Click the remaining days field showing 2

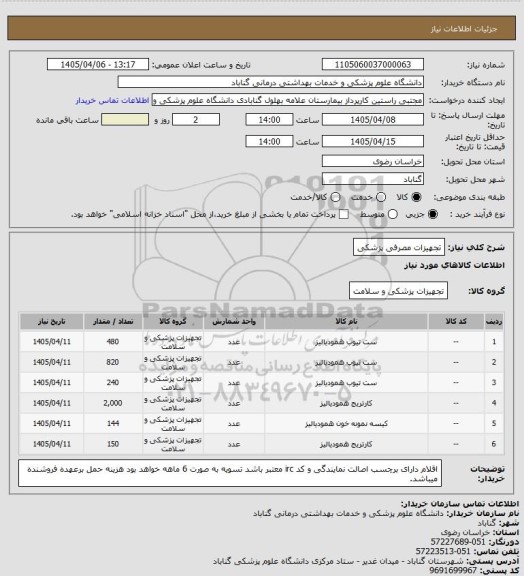click(x=196, y=120)
